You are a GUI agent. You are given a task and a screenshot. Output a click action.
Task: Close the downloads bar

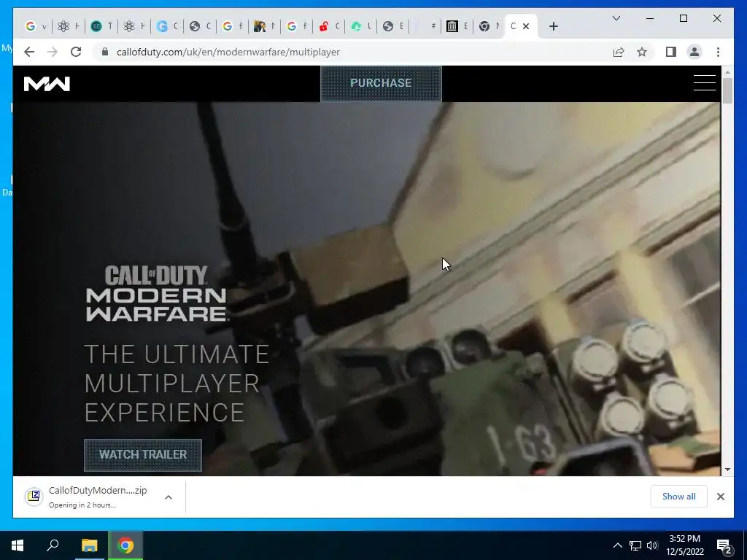click(720, 497)
